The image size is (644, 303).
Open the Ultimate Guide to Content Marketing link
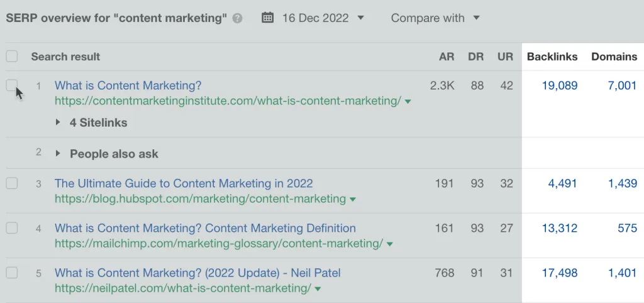[184, 184]
